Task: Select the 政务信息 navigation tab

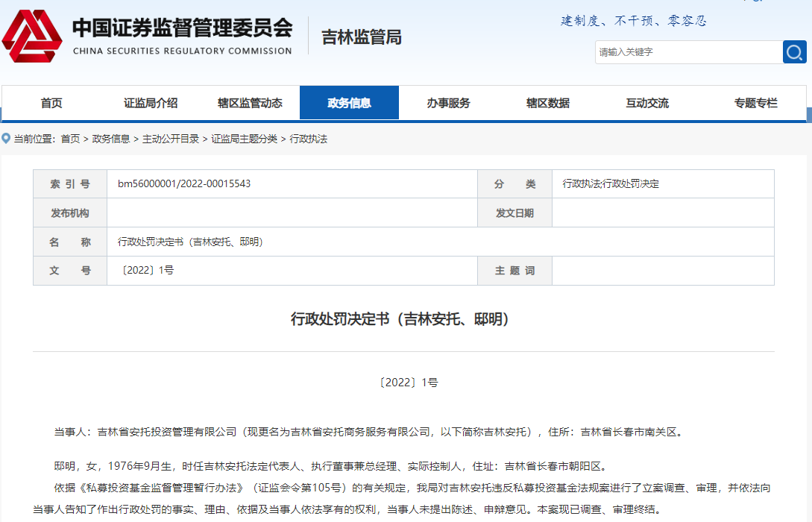Action: pos(349,104)
